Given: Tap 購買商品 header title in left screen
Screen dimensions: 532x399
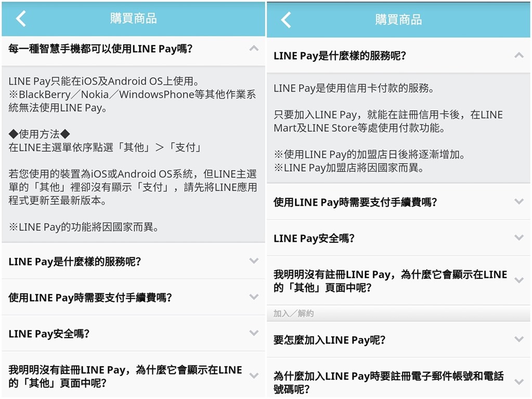Looking at the screenshot, I should tap(133, 18).
